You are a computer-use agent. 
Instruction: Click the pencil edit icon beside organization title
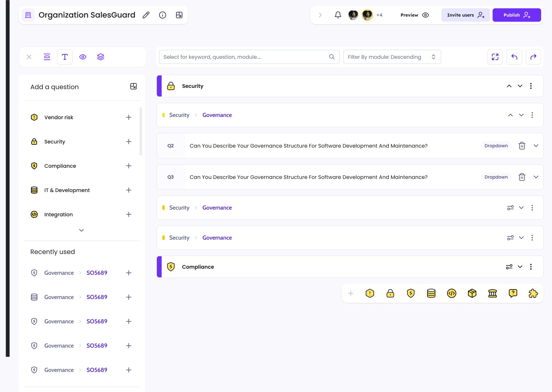point(146,15)
